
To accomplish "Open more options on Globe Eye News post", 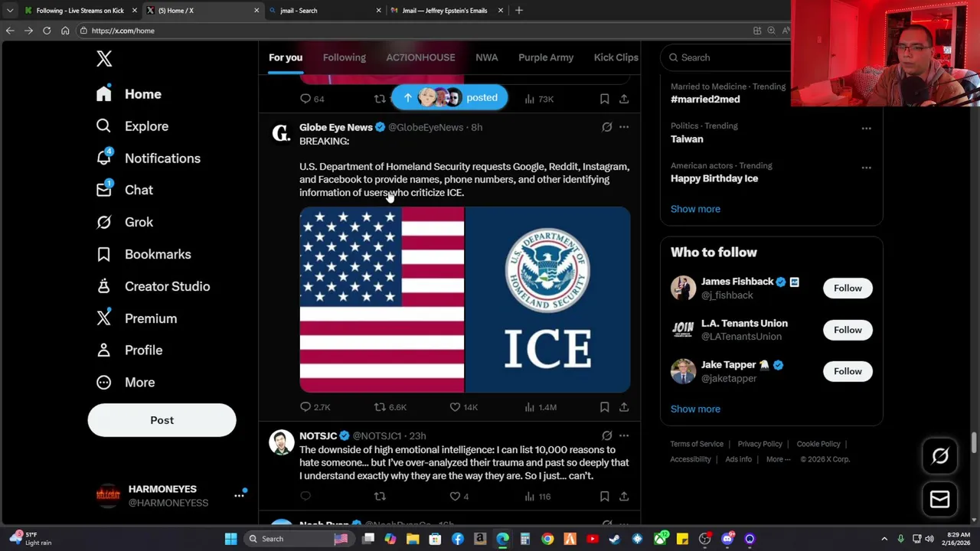I will point(624,127).
